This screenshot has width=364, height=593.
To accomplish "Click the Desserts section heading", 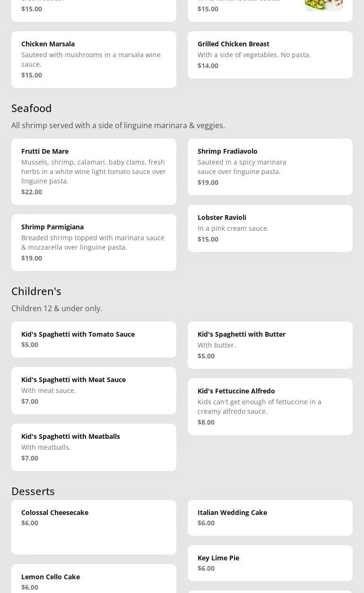I will tap(33, 491).
